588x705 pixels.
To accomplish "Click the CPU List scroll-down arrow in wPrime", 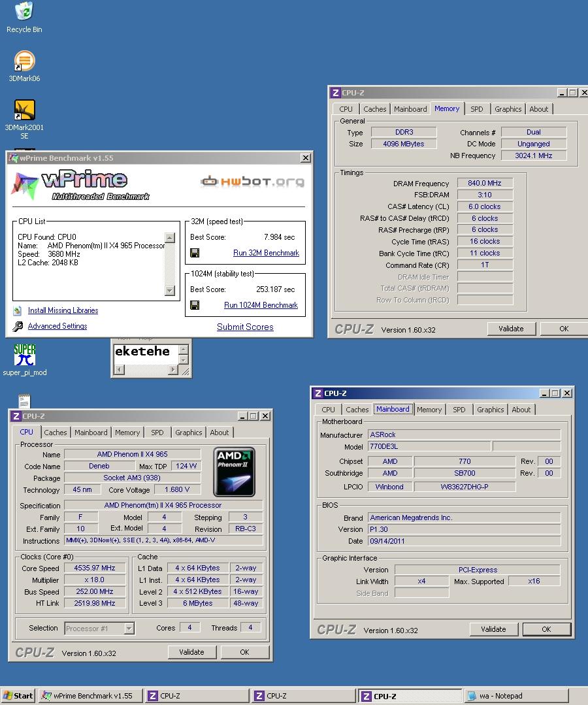I will [170, 291].
